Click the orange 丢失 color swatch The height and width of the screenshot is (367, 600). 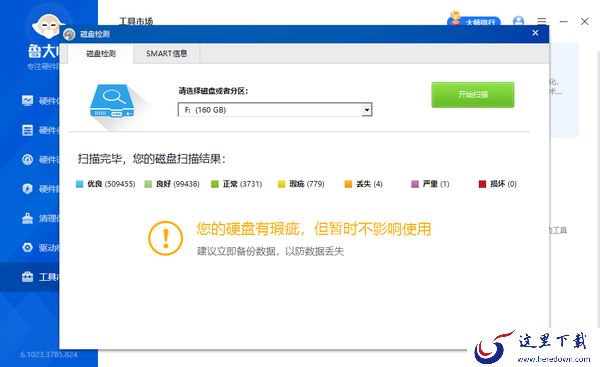pyautogui.click(x=348, y=184)
